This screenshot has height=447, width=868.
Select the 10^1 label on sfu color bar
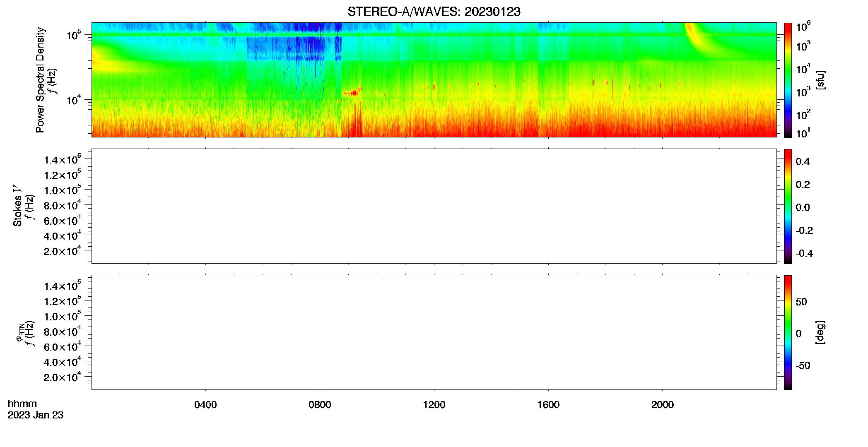(803, 133)
